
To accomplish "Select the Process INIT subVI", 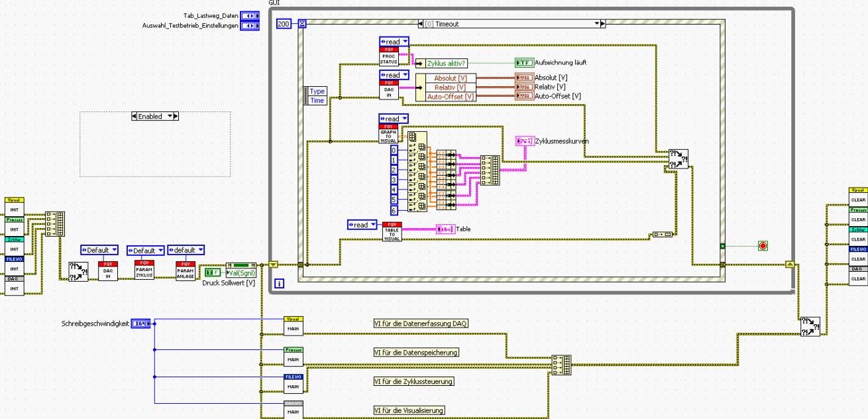I will (x=14, y=226).
